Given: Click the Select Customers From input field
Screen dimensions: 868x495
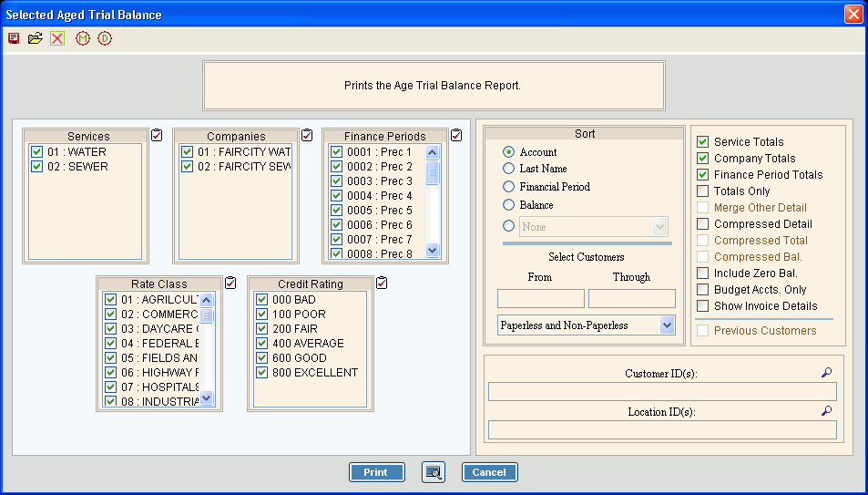Looking at the screenshot, I should 540,299.
